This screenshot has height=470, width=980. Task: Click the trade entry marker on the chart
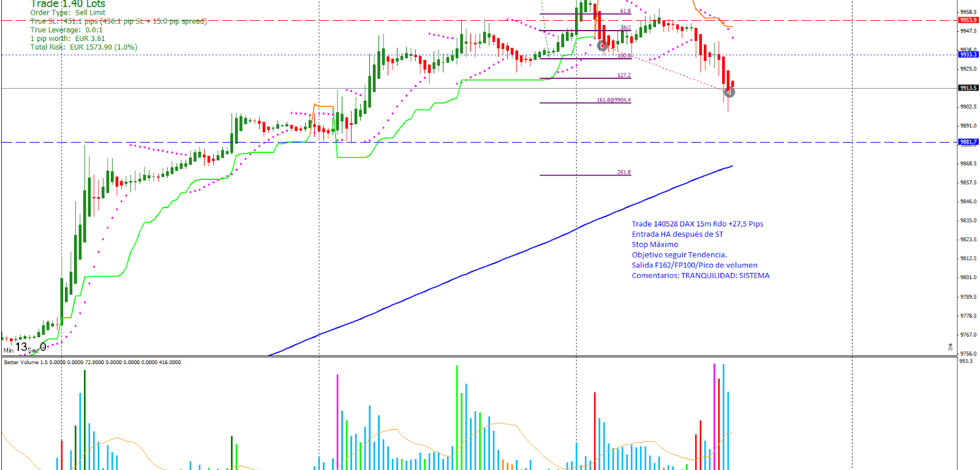coord(603,46)
